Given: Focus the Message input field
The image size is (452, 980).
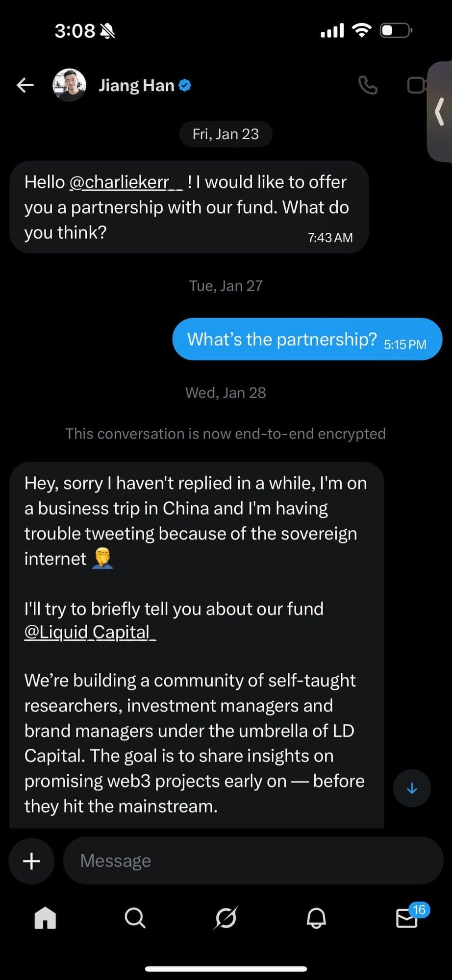Looking at the screenshot, I should pyautogui.click(x=252, y=861).
